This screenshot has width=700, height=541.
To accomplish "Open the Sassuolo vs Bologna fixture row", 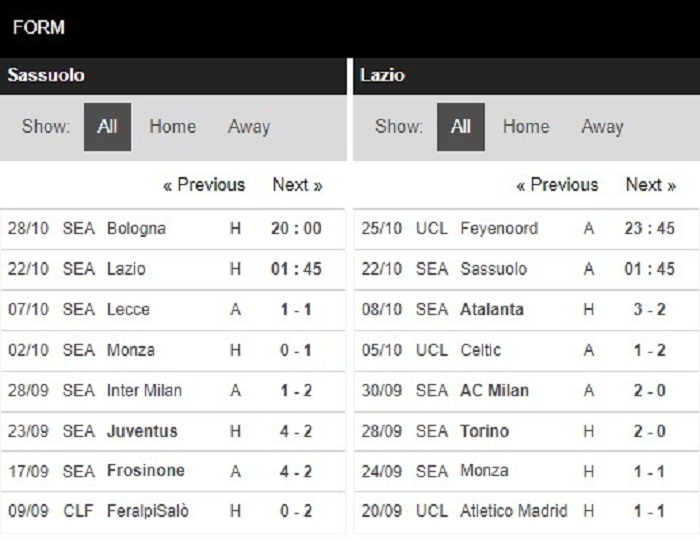I will pyautogui.click(x=173, y=229).
